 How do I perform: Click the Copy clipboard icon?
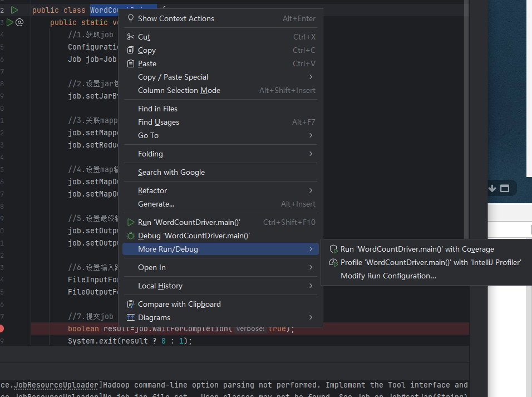pos(131,50)
